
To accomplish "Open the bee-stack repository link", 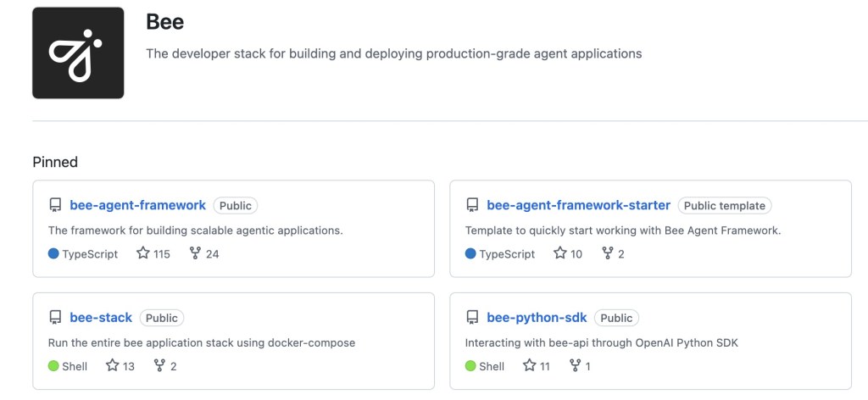I will [x=101, y=318].
